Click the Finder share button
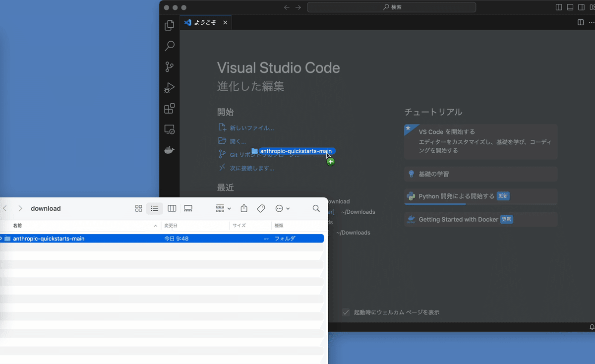Screen dimensions: 595x364 pos(244,208)
